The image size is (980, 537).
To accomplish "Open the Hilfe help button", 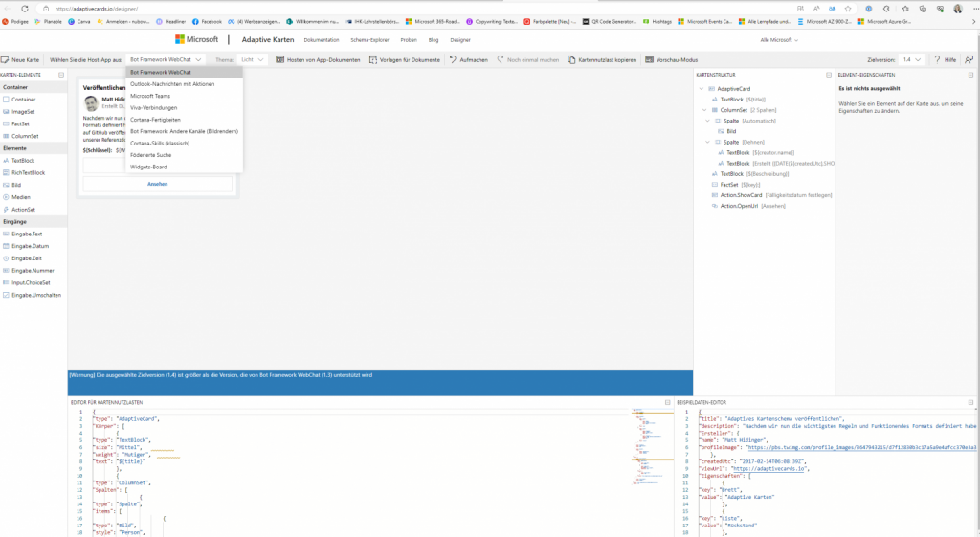I will [946, 60].
